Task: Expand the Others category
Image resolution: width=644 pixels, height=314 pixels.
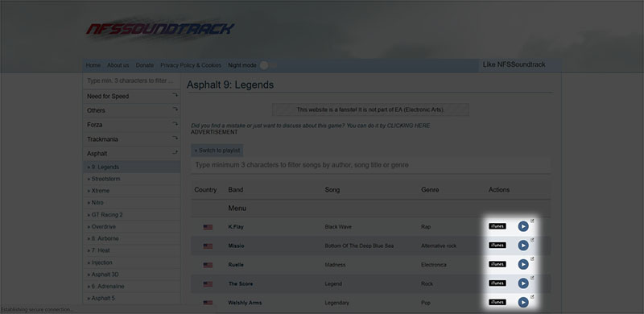Action: 131,110
